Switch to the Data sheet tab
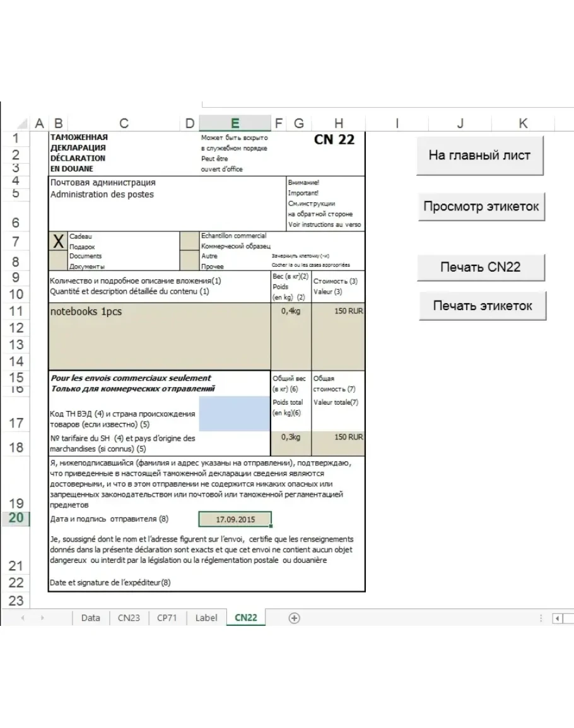 pos(90,618)
